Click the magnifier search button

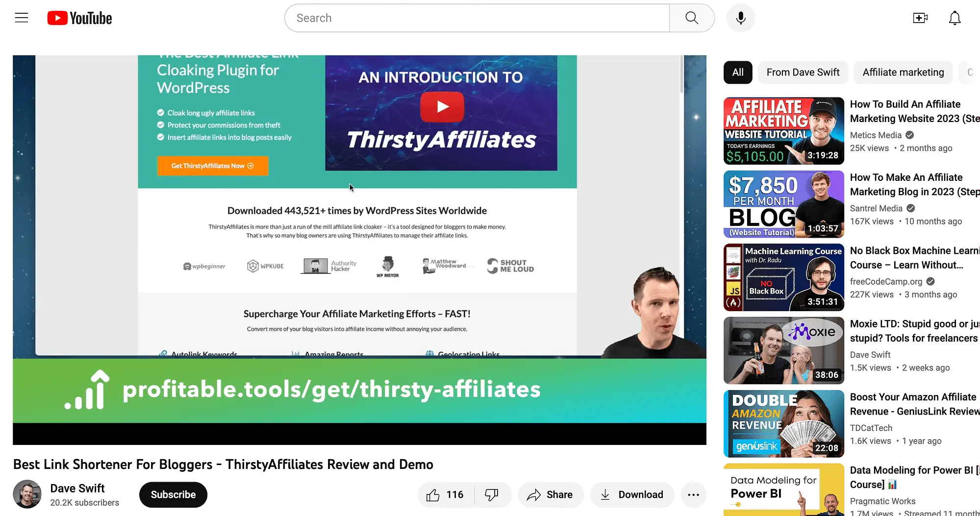(x=692, y=18)
